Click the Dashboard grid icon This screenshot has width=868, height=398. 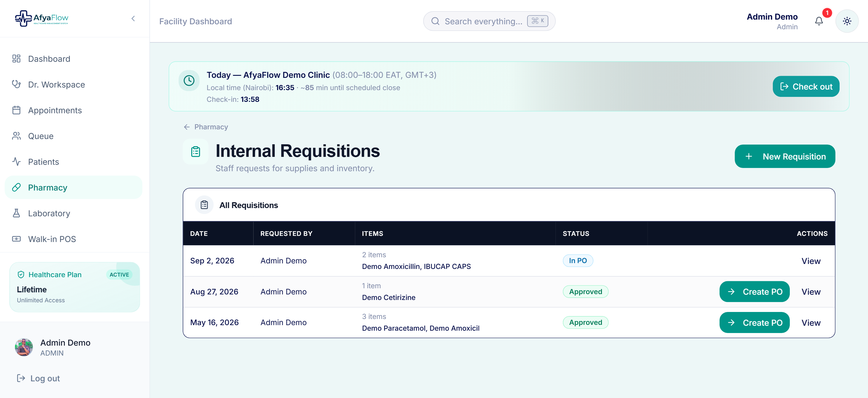coord(16,59)
